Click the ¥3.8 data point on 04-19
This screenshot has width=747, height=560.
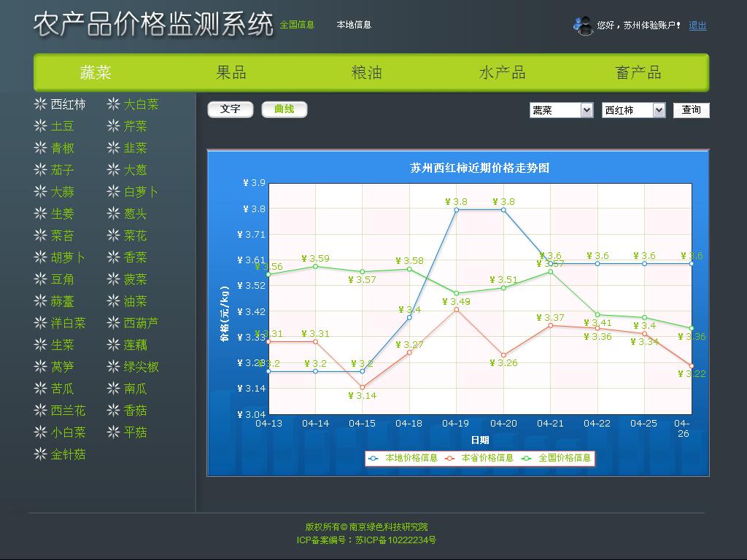click(457, 210)
